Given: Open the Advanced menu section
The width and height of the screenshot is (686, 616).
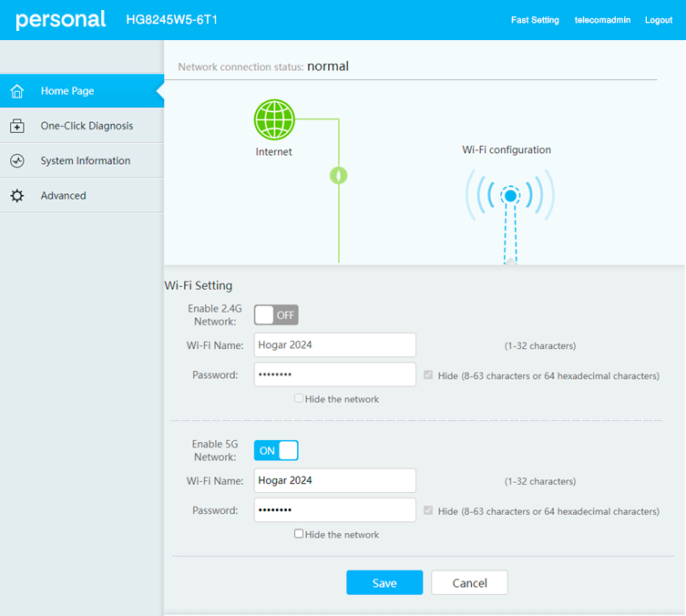Looking at the screenshot, I should tap(63, 196).
